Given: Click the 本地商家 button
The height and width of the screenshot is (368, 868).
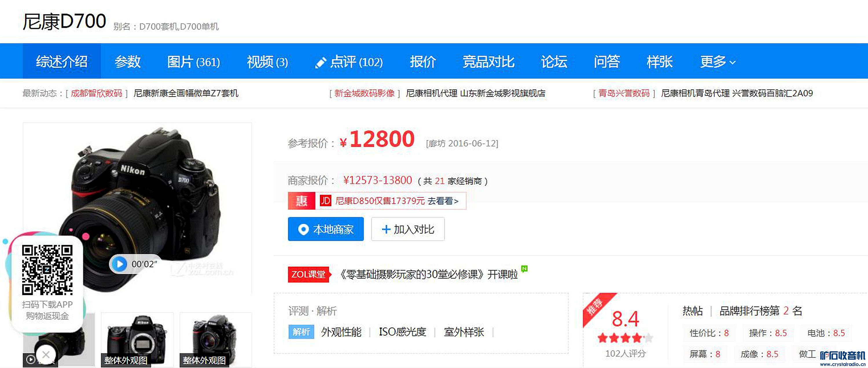Looking at the screenshot, I should (x=325, y=229).
